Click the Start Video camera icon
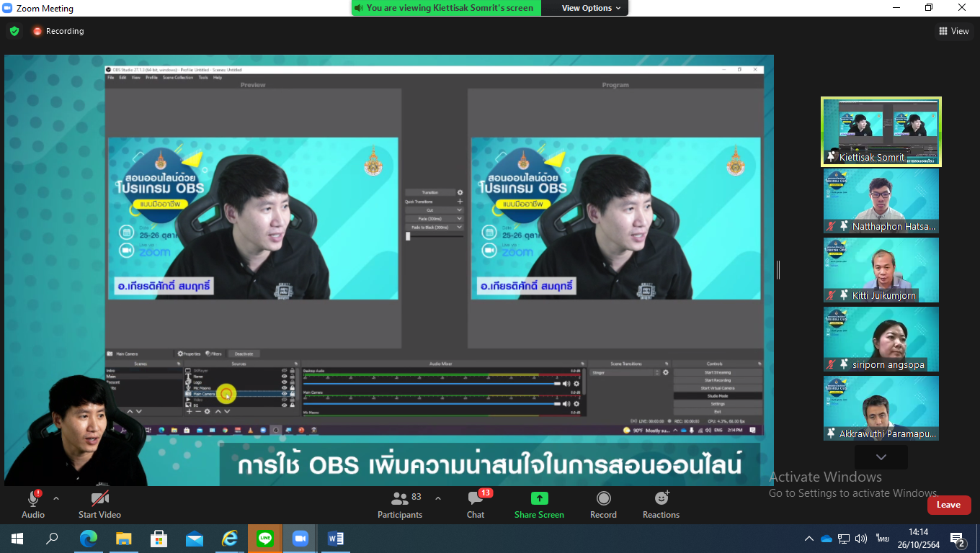This screenshot has height=553, width=980. [99, 498]
